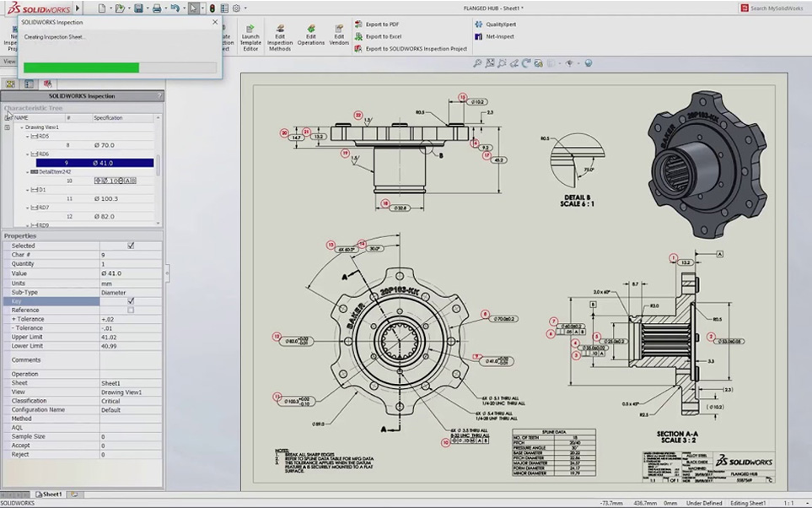Open the Options gear dropdown arrow

pos(245,8)
